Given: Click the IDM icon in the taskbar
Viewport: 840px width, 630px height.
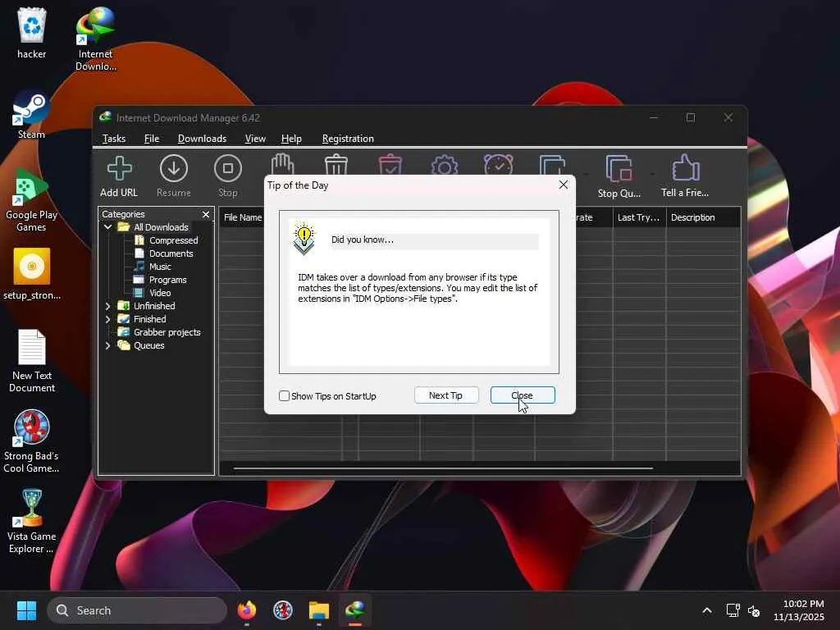Looking at the screenshot, I should 354,610.
